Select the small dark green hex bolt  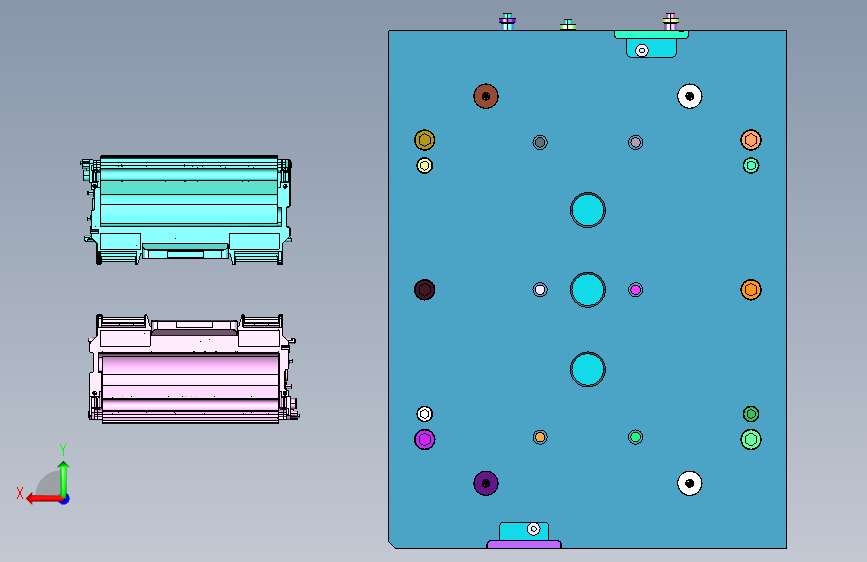pos(751,414)
